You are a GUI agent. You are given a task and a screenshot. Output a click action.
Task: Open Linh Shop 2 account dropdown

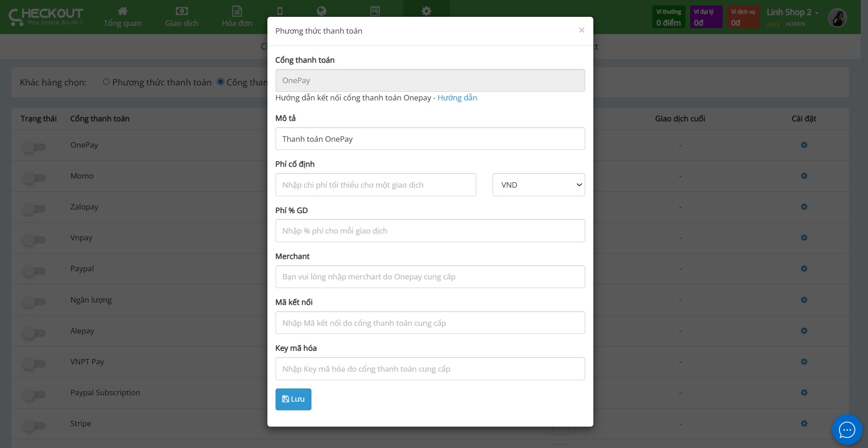pyautogui.click(x=792, y=12)
